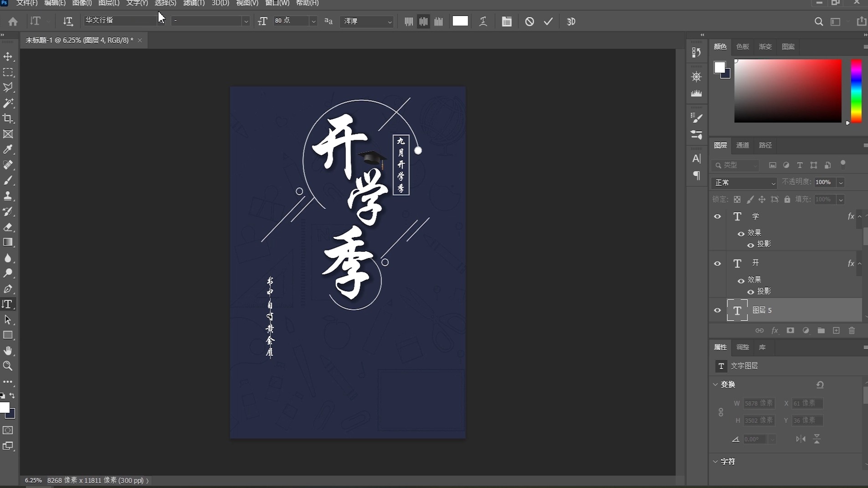Select the Path Selection tool
The width and height of the screenshot is (868, 488).
(x=8, y=320)
